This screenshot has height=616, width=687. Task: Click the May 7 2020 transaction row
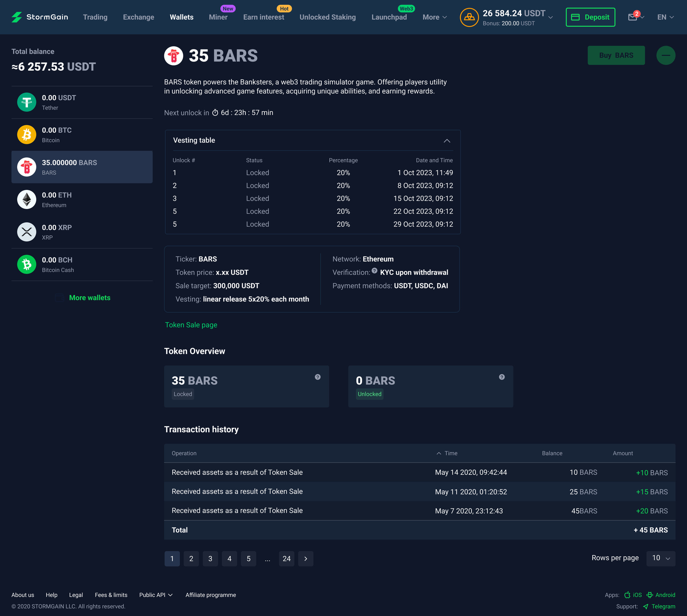coord(420,510)
